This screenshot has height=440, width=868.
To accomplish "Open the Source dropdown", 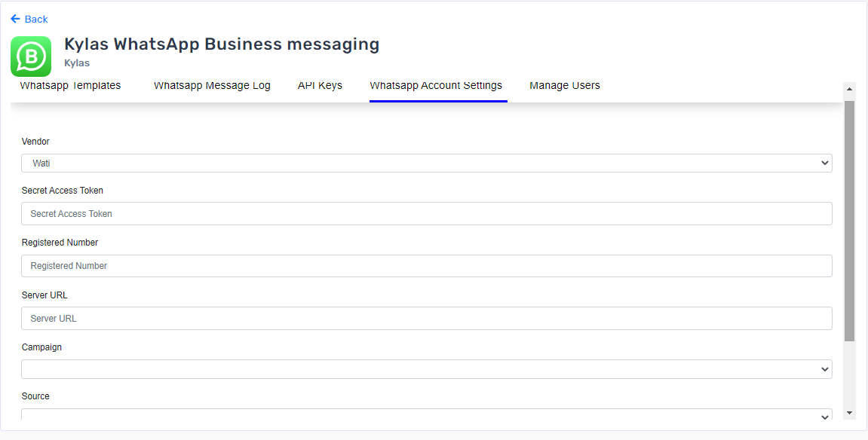I will [427, 414].
